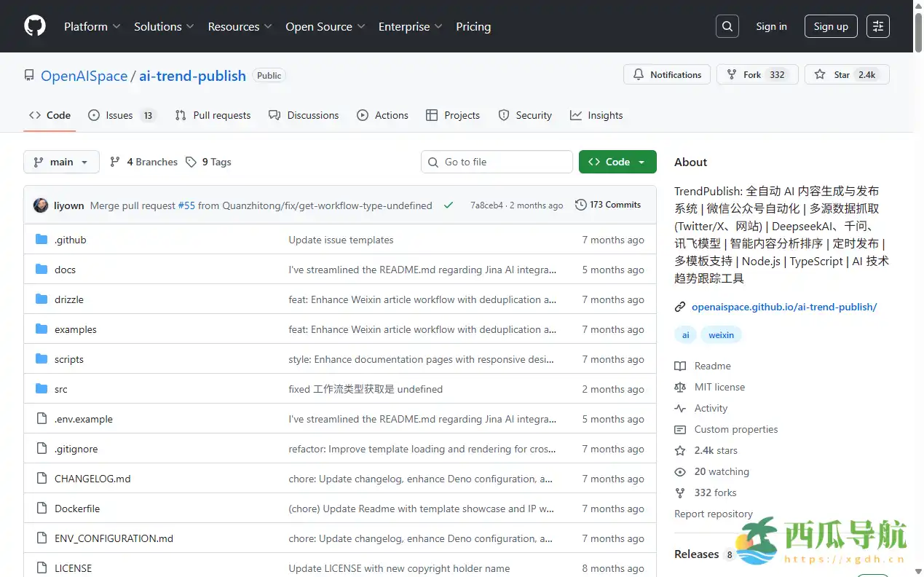Screen dimensions: 924x577
Task: Click the Sign up button
Action: pos(831,26)
